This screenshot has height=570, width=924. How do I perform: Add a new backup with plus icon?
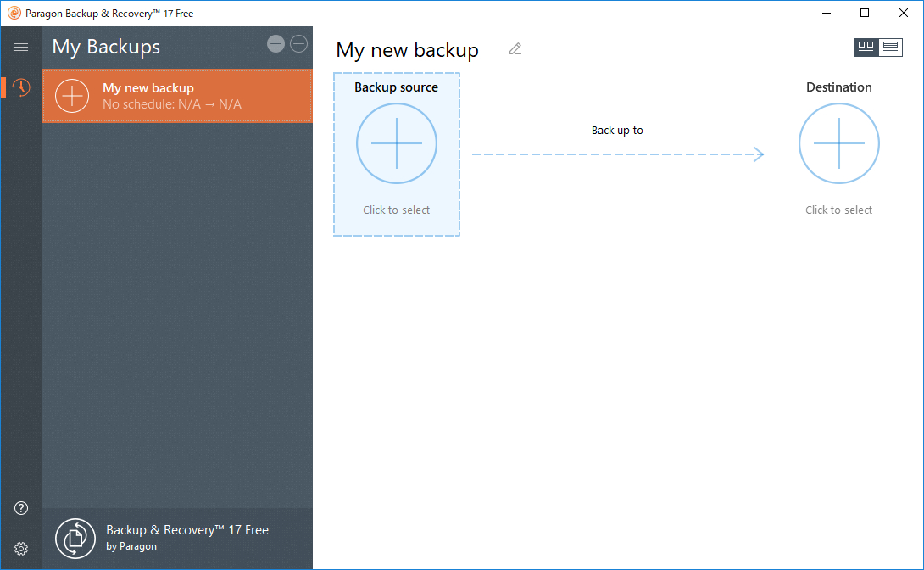click(x=276, y=43)
